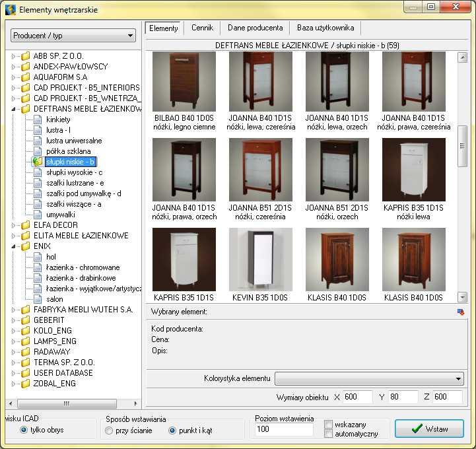Open the Cennik tab

point(202,28)
